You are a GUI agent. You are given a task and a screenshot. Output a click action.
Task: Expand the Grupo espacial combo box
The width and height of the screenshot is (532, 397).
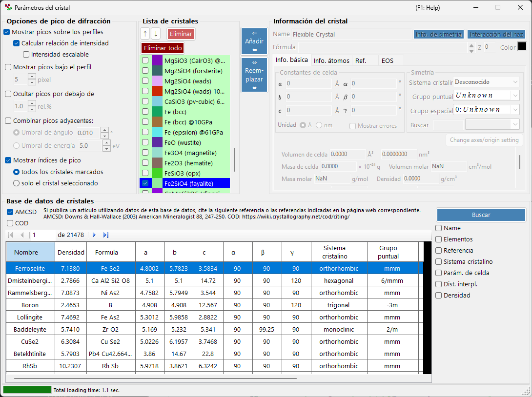[x=487, y=110]
